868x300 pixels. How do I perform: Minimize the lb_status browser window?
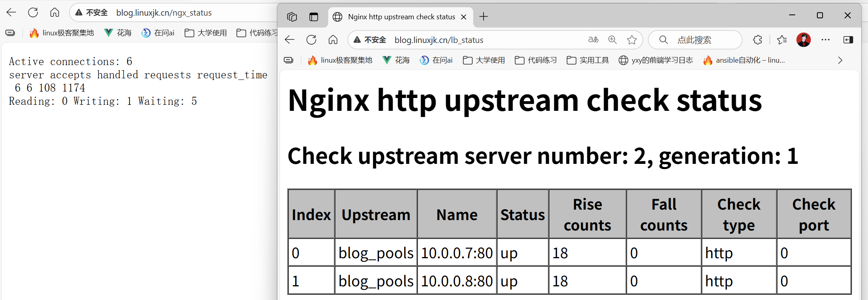pyautogui.click(x=792, y=15)
